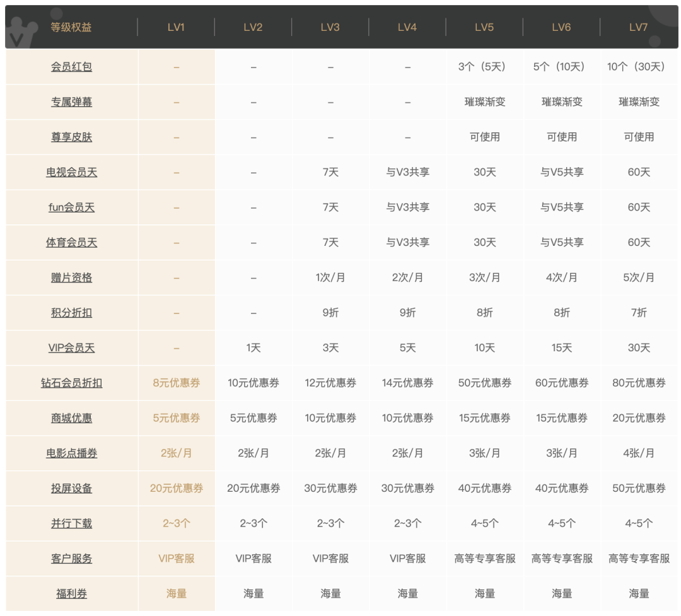Click the 尊享皮肤 row label
This screenshot has height=616, width=681.
[71, 137]
